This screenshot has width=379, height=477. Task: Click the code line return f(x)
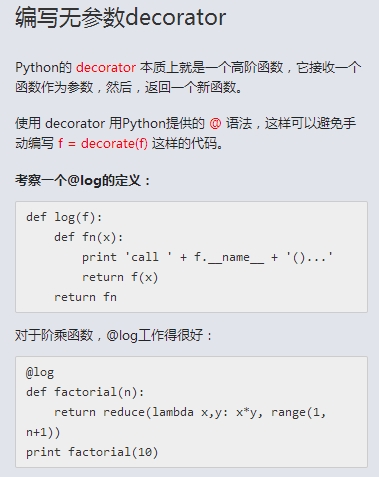pyautogui.click(x=120, y=277)
